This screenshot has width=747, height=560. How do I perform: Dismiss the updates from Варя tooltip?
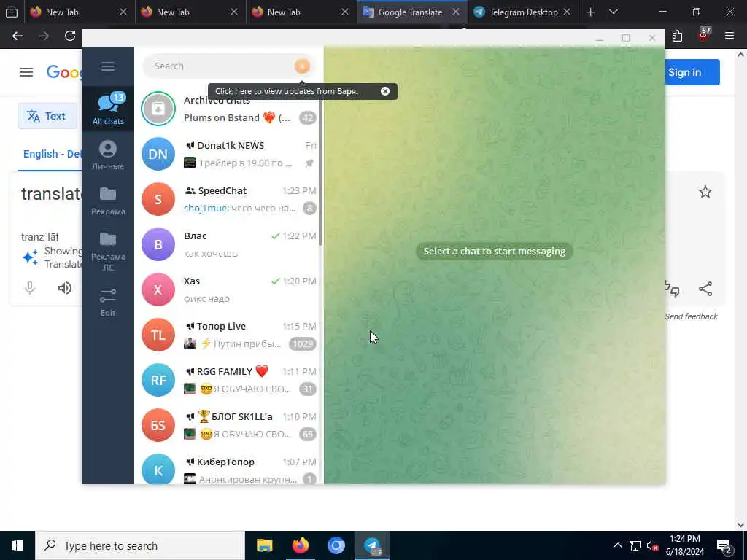(385, 91)
